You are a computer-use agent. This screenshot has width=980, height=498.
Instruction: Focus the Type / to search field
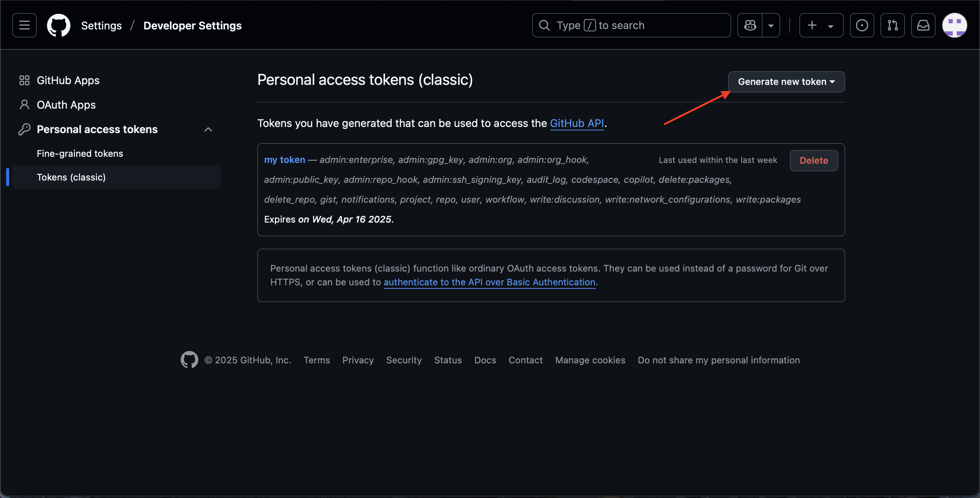[631, 25]
